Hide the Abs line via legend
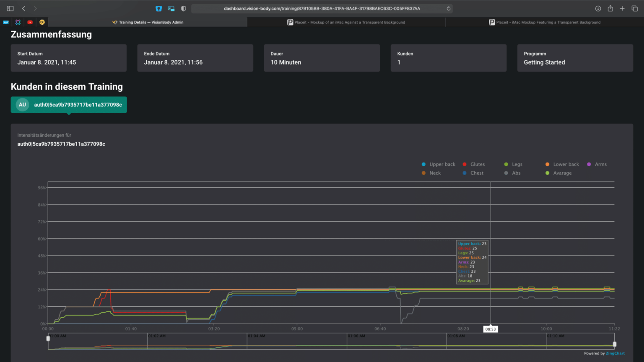The height and width of the screenshot is (362, 644). coord(516,173)
